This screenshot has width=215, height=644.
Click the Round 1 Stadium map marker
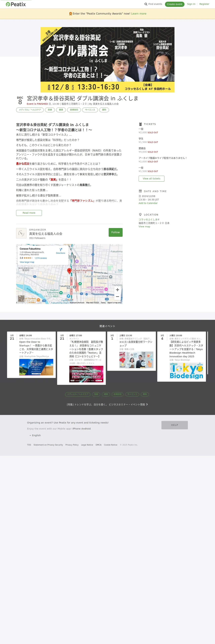click(61, 293)
